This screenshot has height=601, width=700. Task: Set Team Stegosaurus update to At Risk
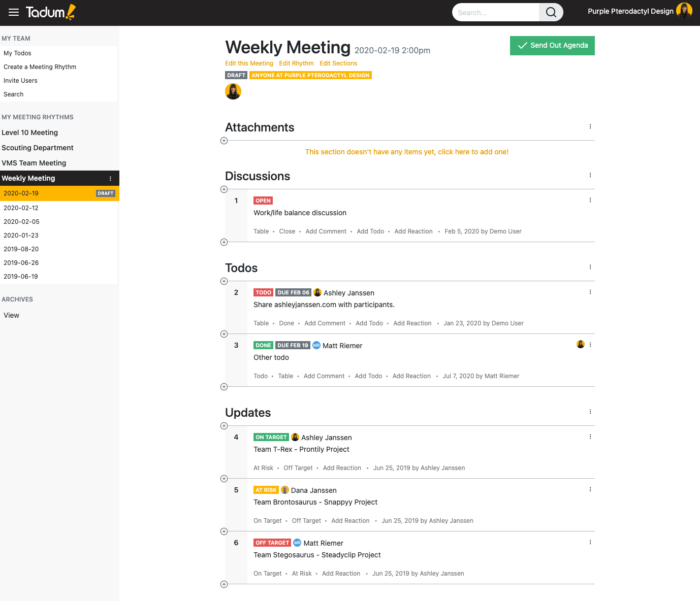[x=302, y=574]
